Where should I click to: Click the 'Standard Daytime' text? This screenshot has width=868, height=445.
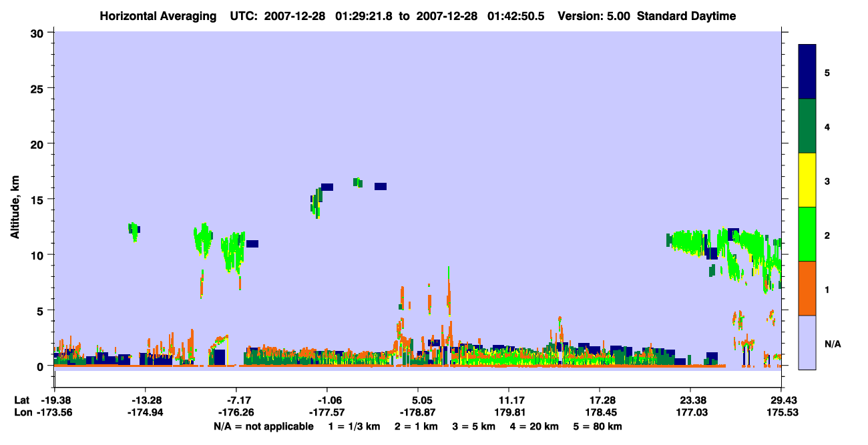point(686,16)
